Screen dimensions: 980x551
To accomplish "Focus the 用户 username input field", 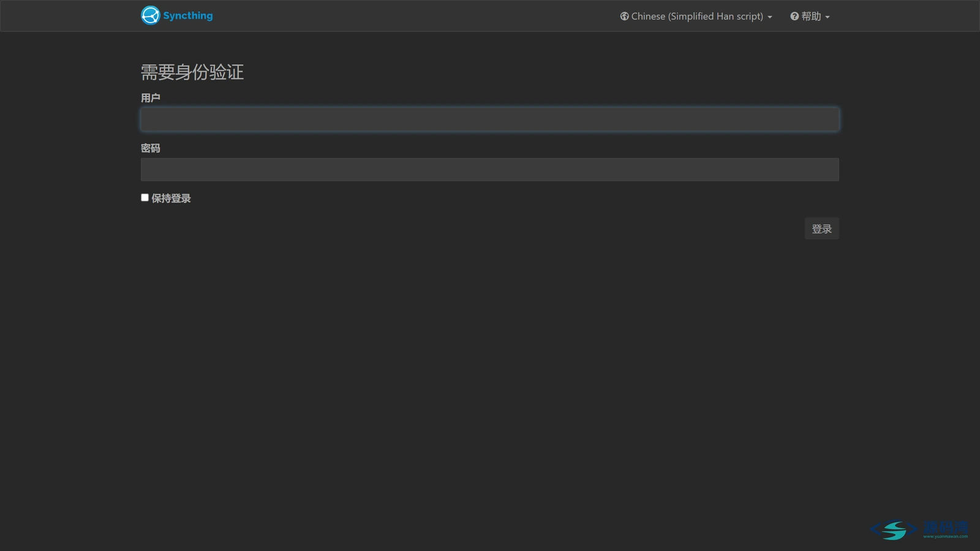I will point(490,119).
